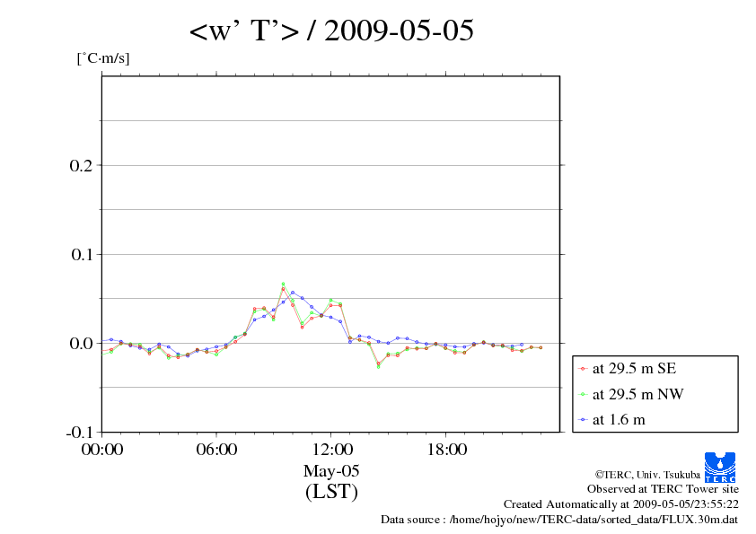The image size is (756, 534).
Task: Click the blue peak data point near 10:00
Action: tap(293, 293)
